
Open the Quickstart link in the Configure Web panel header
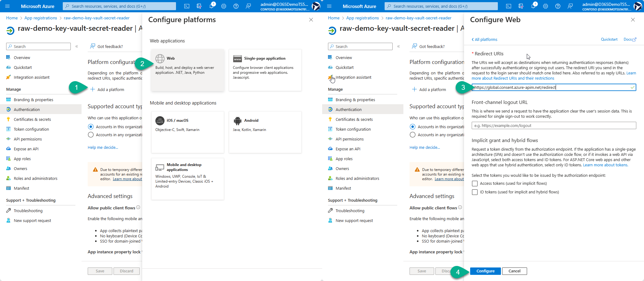click(x=609, y=39)
